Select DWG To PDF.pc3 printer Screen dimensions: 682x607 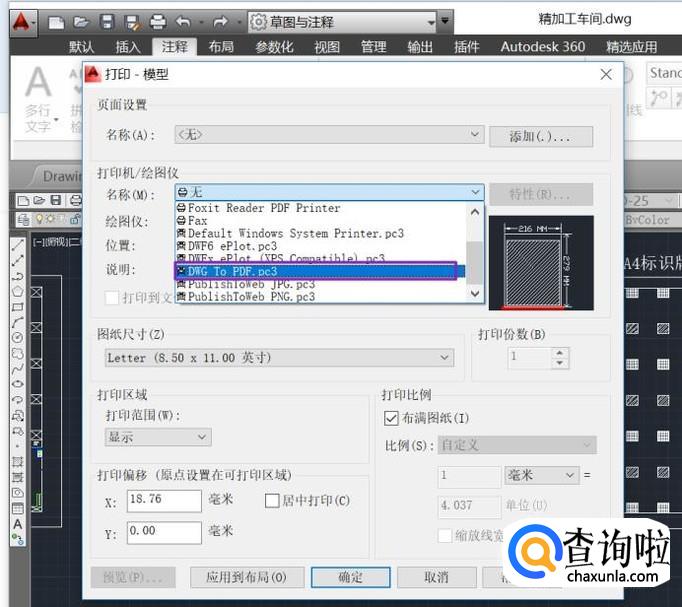320,271
